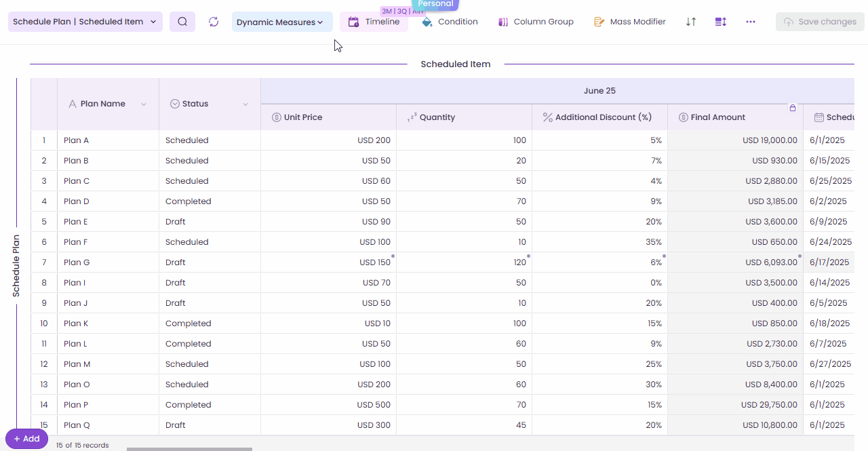Click the horizontal scrollbar at bottom
The image size is (868, 451).
tap(190, 448)
